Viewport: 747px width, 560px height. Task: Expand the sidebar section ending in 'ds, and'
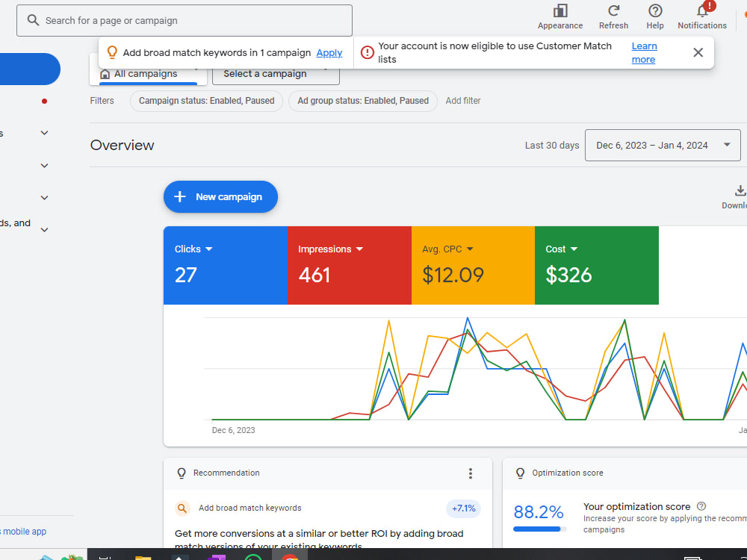pos(44,230)
